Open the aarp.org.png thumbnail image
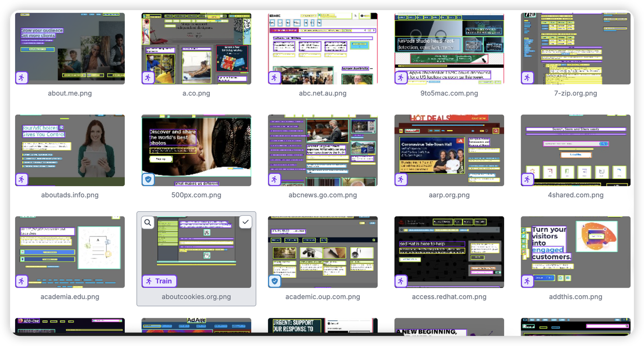644x346 pixels. coord(449,150)
